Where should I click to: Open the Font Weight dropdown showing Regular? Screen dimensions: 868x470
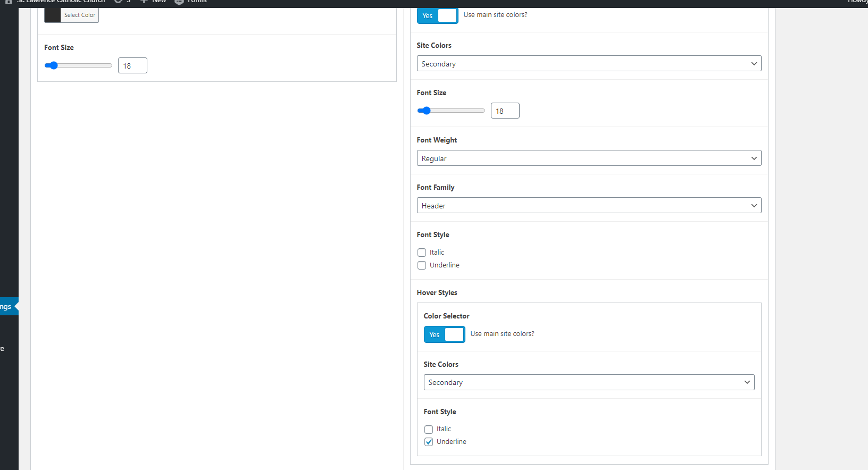click(x=589, y=158)
